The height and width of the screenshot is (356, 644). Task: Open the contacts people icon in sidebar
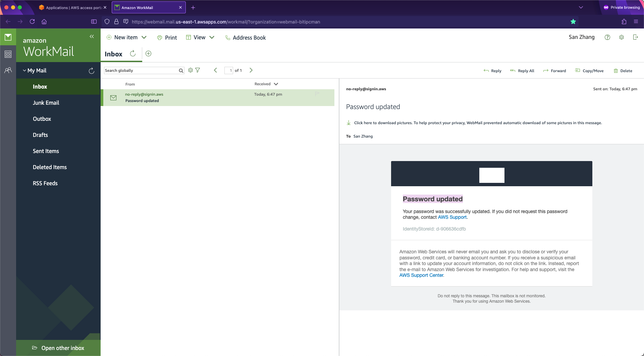coord(8,70)
